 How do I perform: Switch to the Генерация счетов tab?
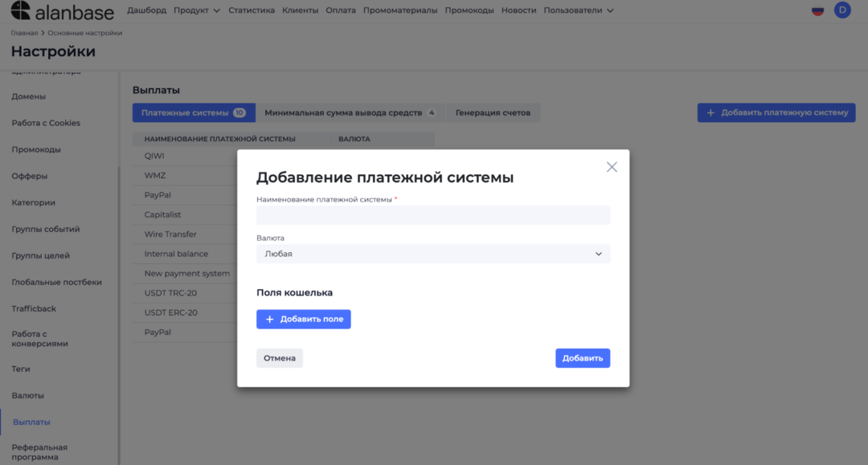click(493, 112)
